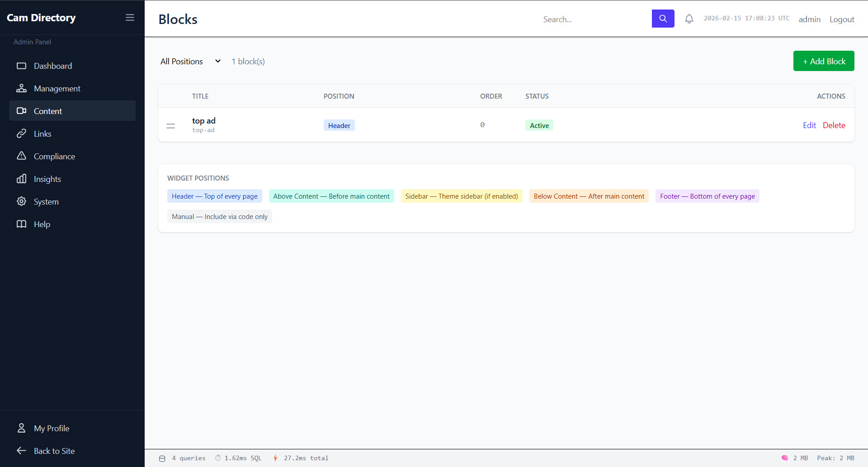Image resolution: width=868 pixels, height=467 pixels.
Task: Click the Add Block button
Action: click(823, 61)
